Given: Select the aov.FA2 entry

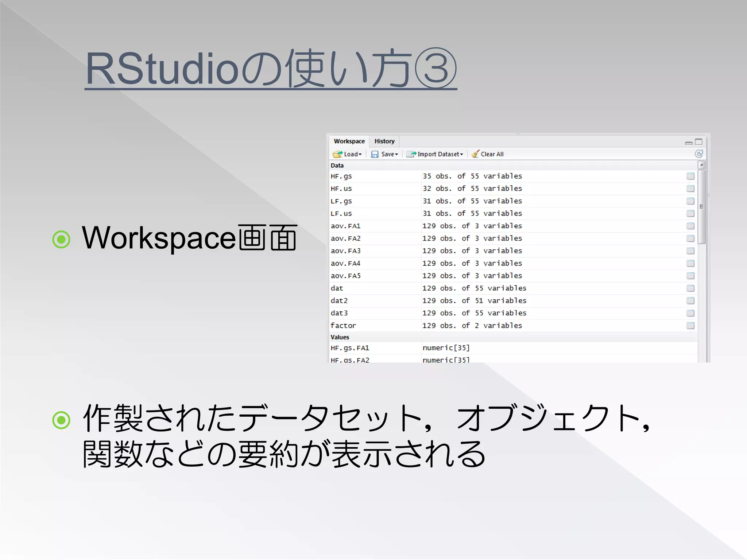Looking at the screenshot, I should click(345, 238).
